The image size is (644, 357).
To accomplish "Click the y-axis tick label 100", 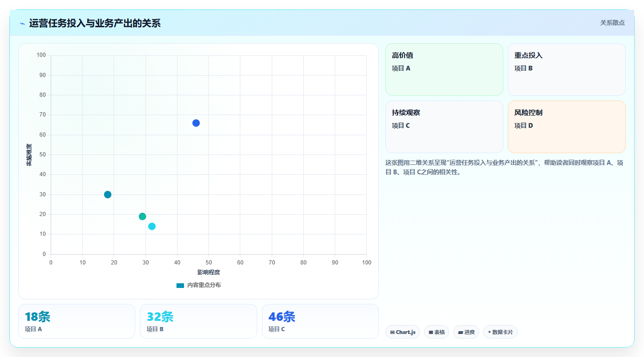I will point(41,55).
